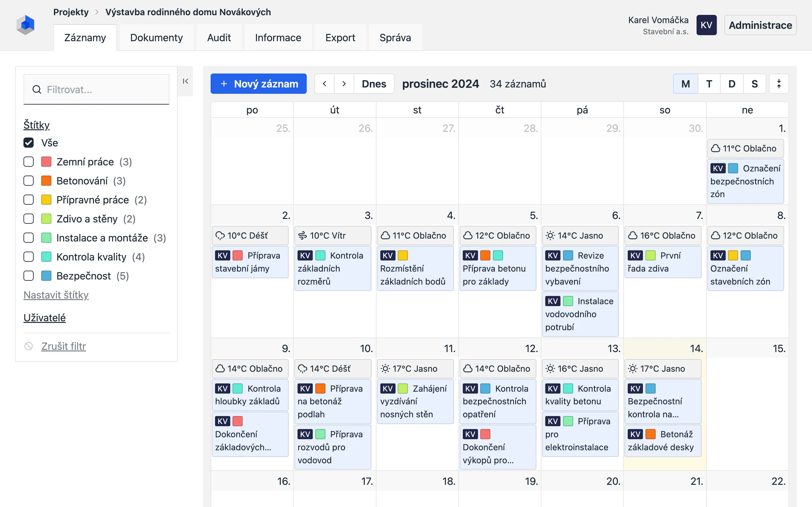Open the Záznamy tab
This screenshot has height=507, width=812.
85,37
